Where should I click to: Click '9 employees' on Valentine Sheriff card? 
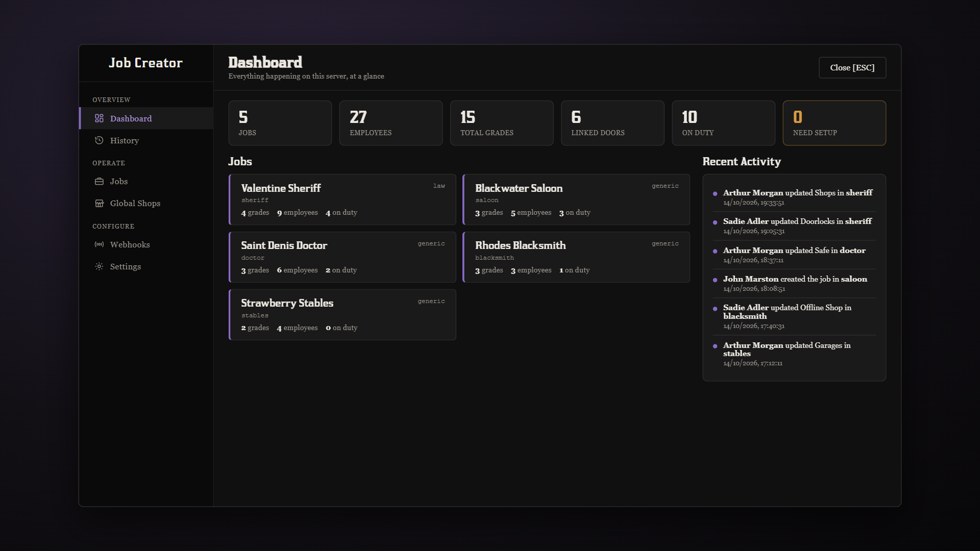coord(298,213)
